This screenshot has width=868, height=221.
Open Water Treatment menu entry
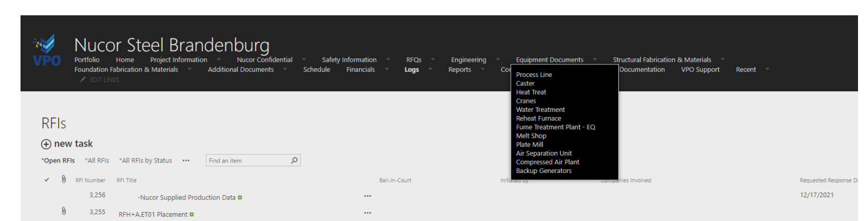click(540, 110)
